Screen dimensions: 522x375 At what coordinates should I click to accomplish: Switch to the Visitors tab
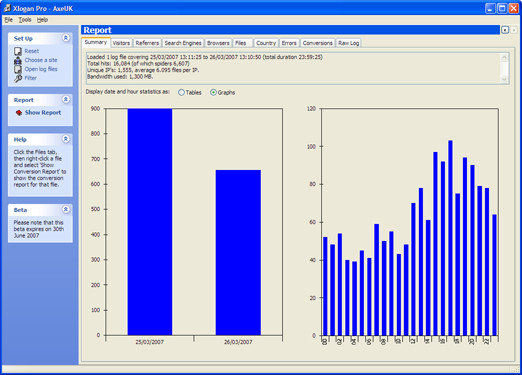pyautogui.click(x=121, y=43)
